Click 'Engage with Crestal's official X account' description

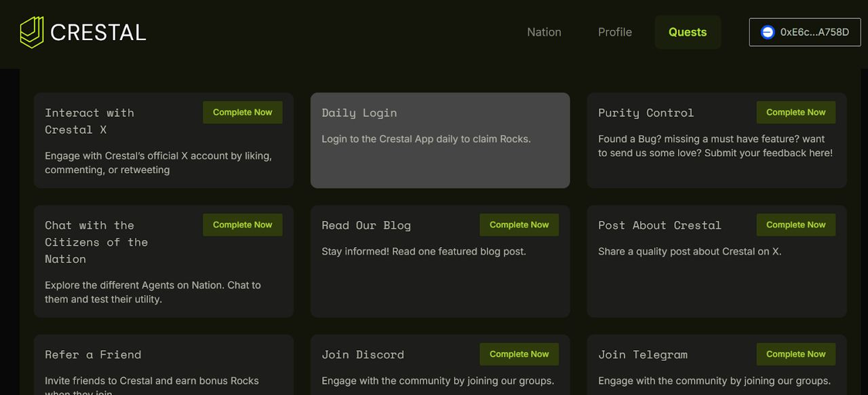click(x=158, y=163)
